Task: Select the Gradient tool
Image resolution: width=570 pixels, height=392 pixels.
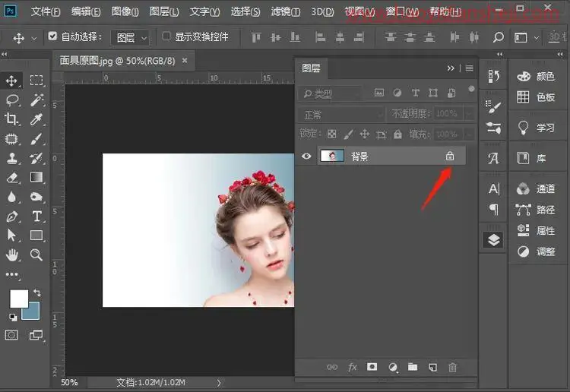Action: click(36, 177)
